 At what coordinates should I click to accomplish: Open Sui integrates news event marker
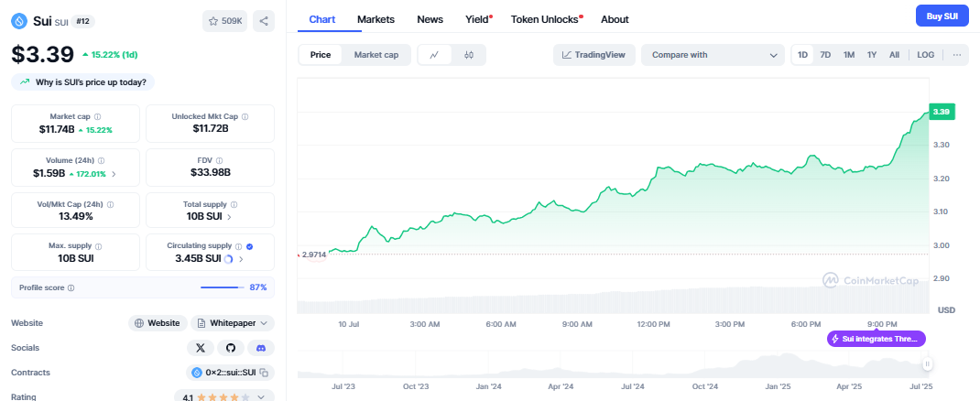click(x=877, y=339)
